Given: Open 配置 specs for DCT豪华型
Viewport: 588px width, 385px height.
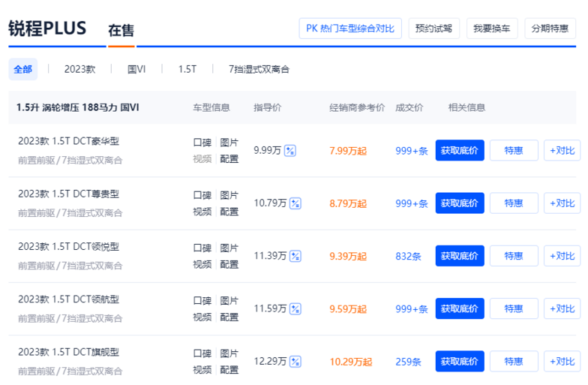Looking at the screenshot, I should coord(229,159).
